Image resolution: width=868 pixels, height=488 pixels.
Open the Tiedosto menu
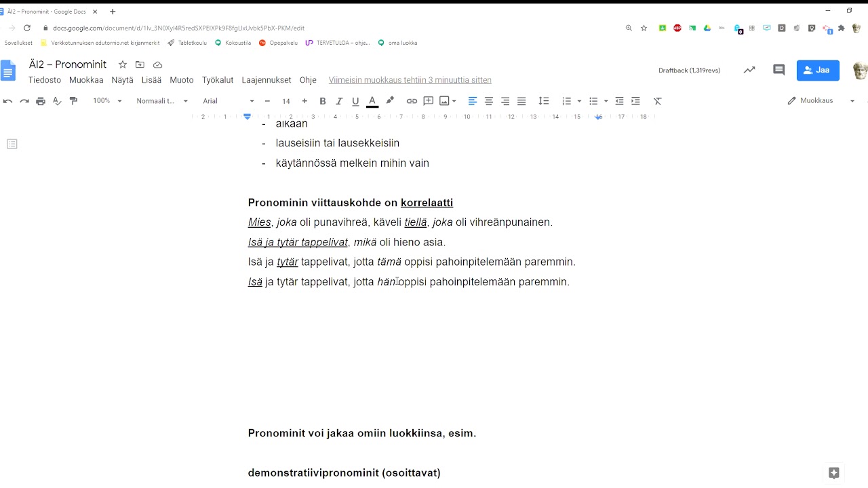tap(45, 80)
